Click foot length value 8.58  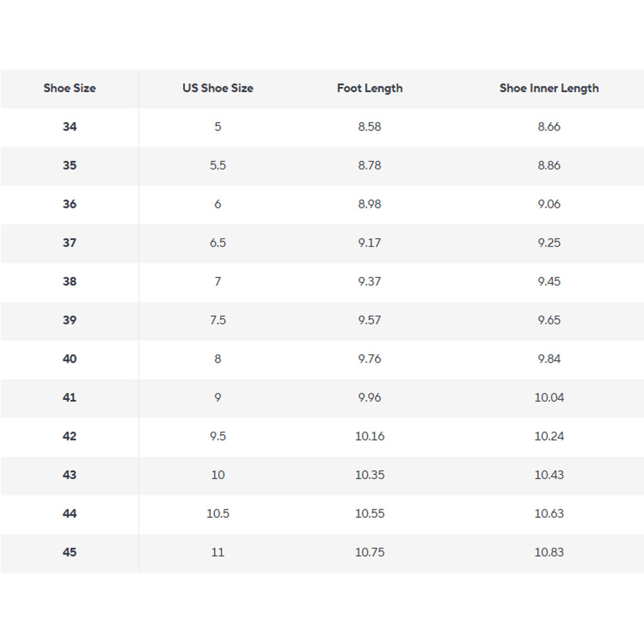coord(370,127)
